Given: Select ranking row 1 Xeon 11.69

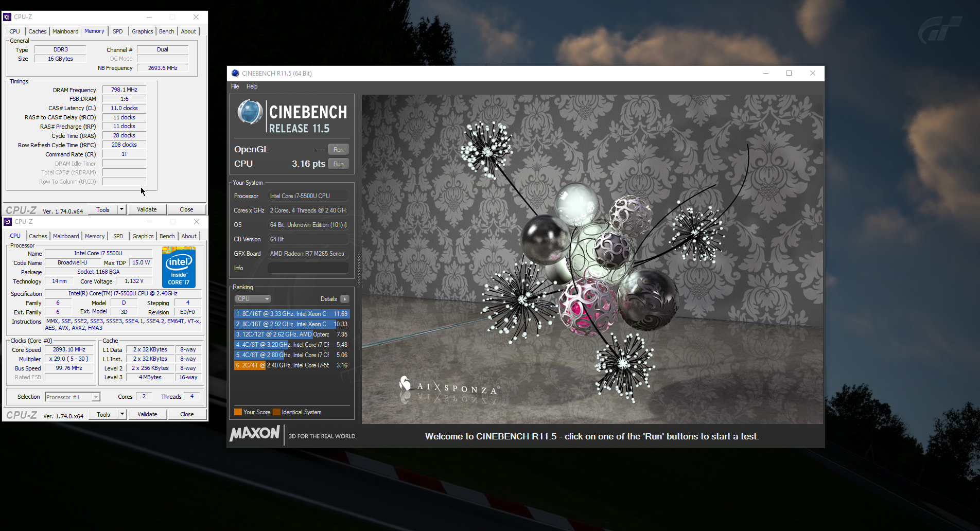Looking at the screenshot, I should (292, 314).
